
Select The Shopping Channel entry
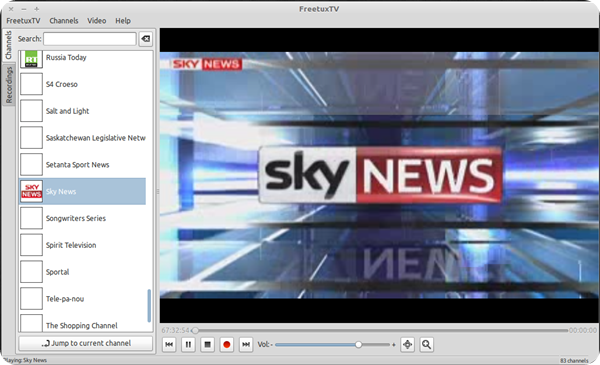[x=83, y=323]
